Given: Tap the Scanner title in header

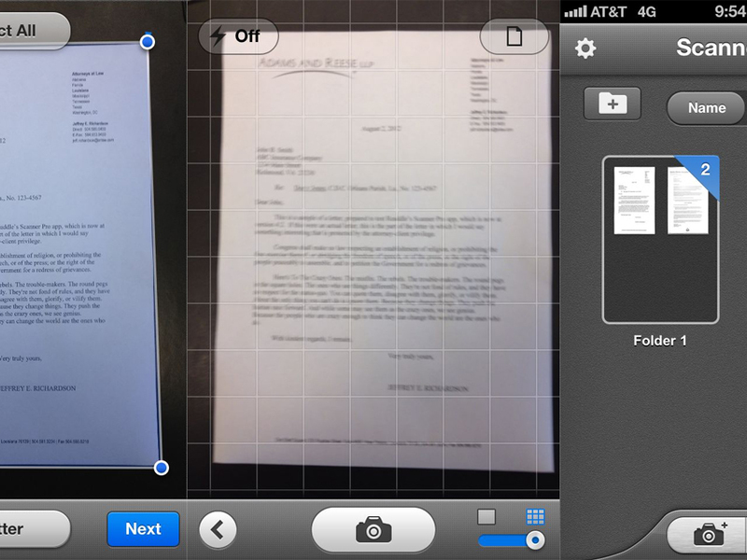Looking at the screenshot, I should click(712, 48).
